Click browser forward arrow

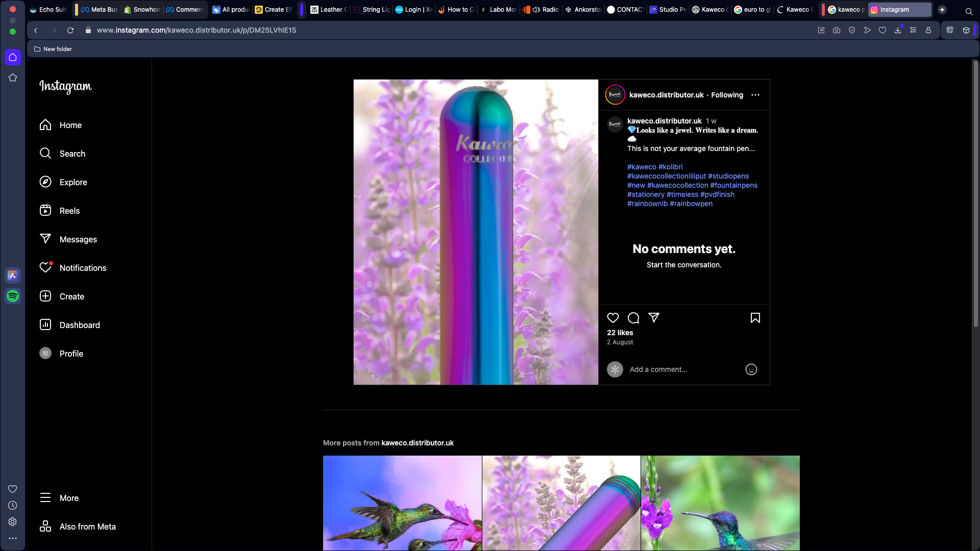pos(54,30)
